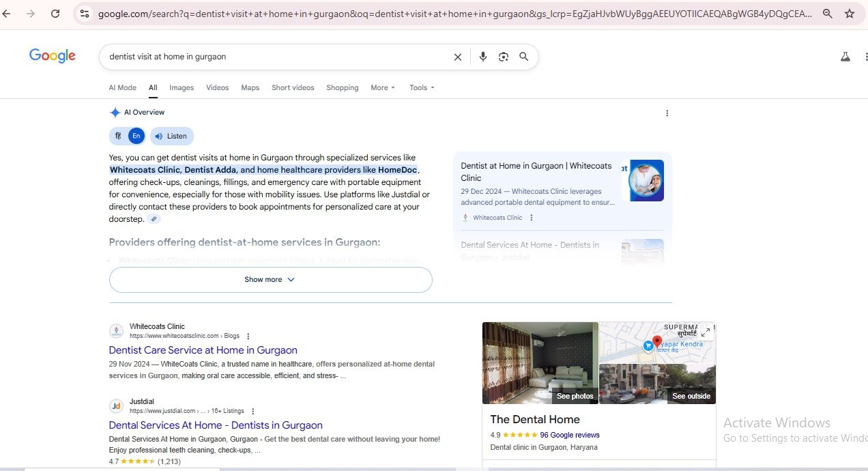Image resolution: width=868 pixels, height=471 pixels.
Task: Open Justdial Dental Services At Home result
Action: (216, 425)
